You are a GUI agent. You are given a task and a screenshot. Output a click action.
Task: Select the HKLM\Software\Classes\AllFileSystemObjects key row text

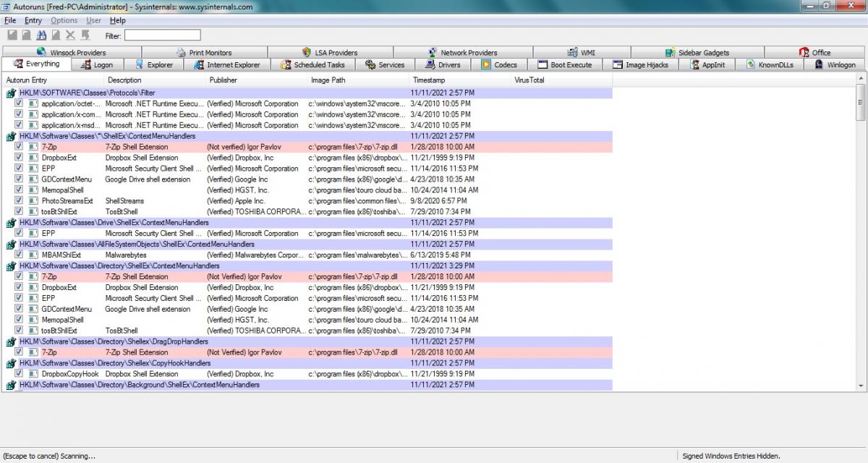coord(137,245)
